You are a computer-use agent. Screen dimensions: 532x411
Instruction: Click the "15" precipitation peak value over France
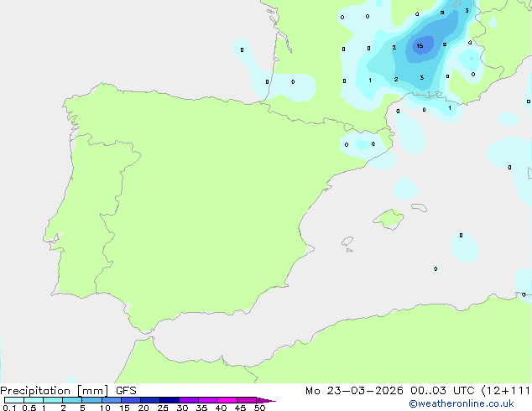point(420,46)
